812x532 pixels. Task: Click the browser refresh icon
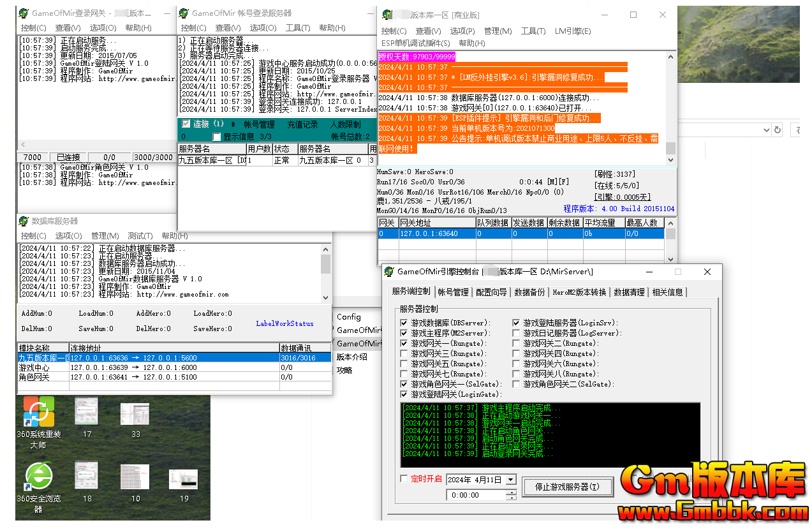[777, 130]
